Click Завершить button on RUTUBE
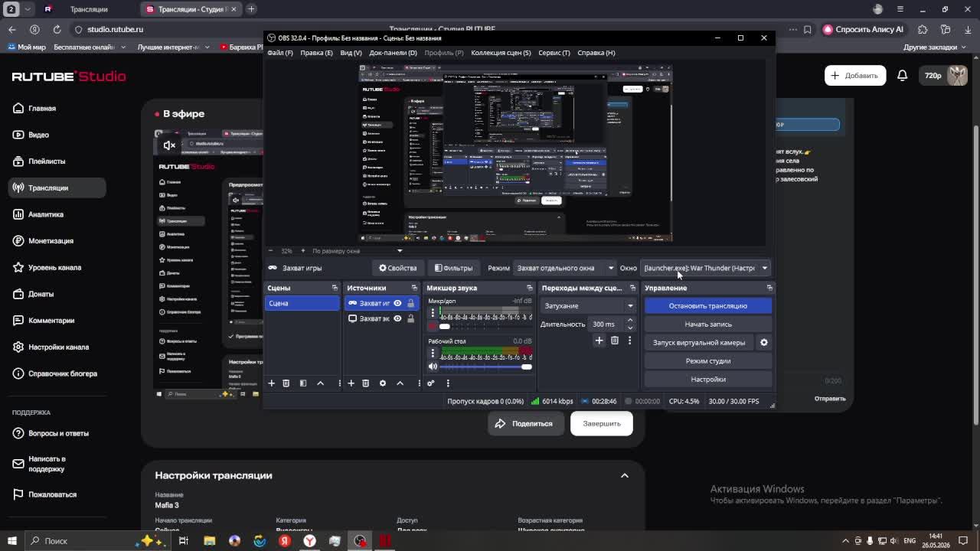Screen dimensions: 980x551 [602, 423]
